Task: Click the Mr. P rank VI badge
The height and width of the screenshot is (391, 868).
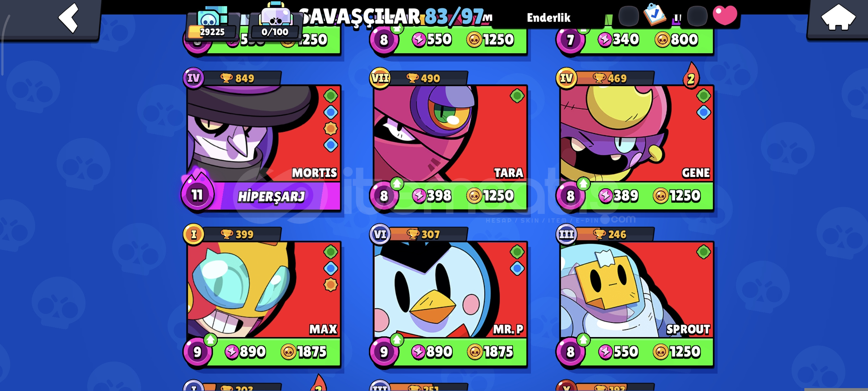Action: coord(380,234)
